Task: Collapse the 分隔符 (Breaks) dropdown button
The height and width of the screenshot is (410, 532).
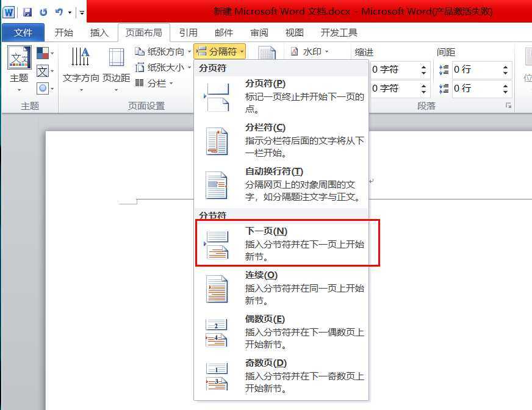Action: click(x=220, y=52)
